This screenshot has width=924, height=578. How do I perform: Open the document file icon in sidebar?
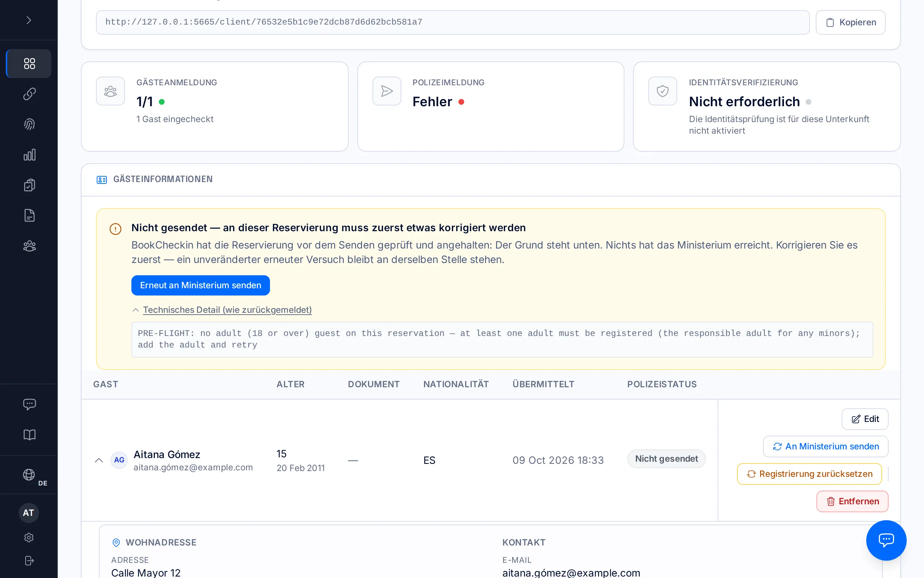pyautogui.click(x=29, y=216)
